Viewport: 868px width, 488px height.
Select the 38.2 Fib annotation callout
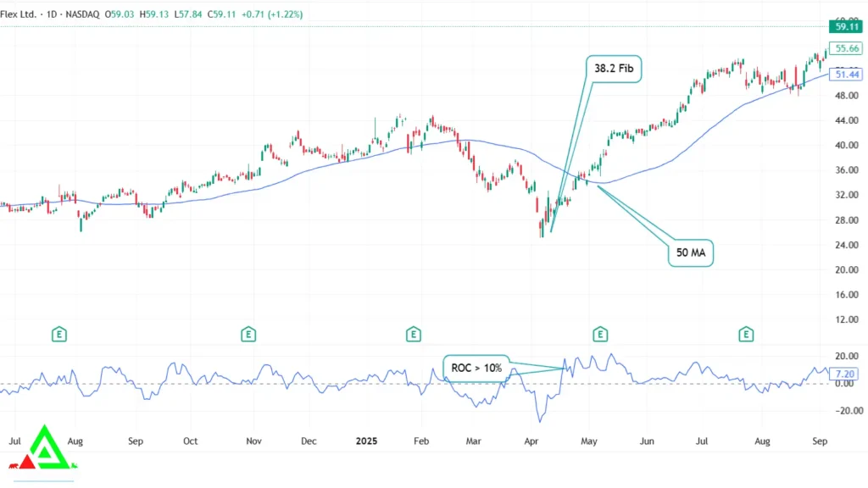[x=613, y=69]
